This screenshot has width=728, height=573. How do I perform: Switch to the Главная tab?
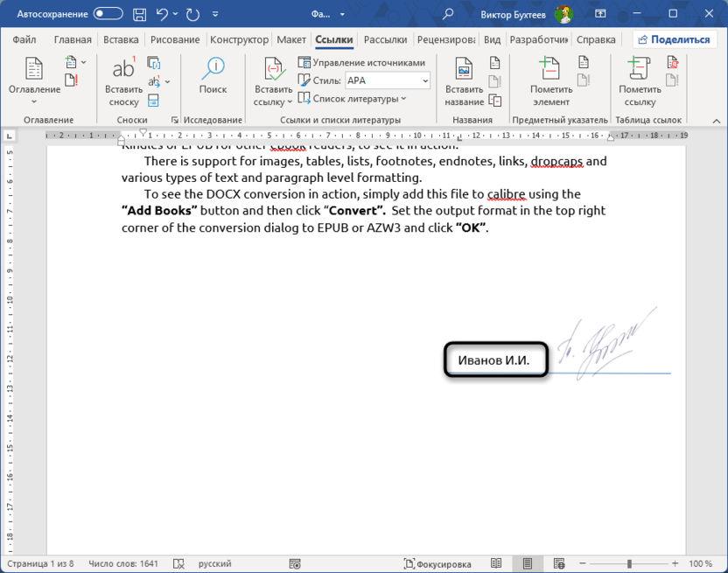[x=73, y=40]
